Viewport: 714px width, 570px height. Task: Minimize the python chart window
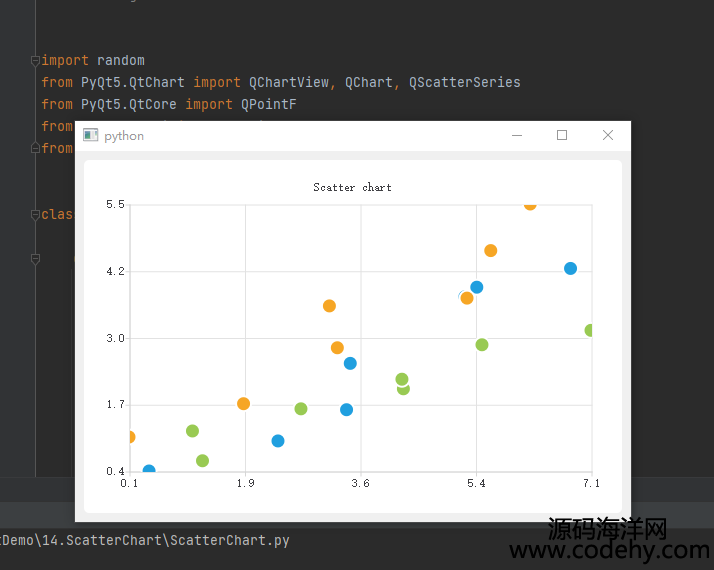[x=517, y=135]
